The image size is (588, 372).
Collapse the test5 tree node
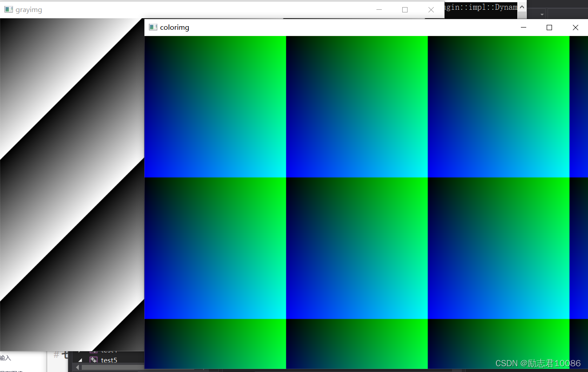(x=81, y=360)
